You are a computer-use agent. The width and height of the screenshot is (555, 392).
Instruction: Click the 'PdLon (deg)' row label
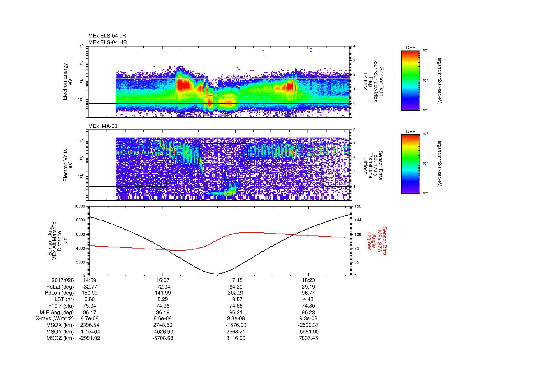coord(59,293)
